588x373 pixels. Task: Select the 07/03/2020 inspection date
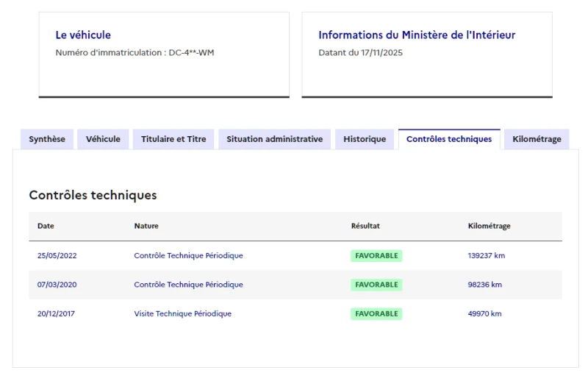(57, 285)
